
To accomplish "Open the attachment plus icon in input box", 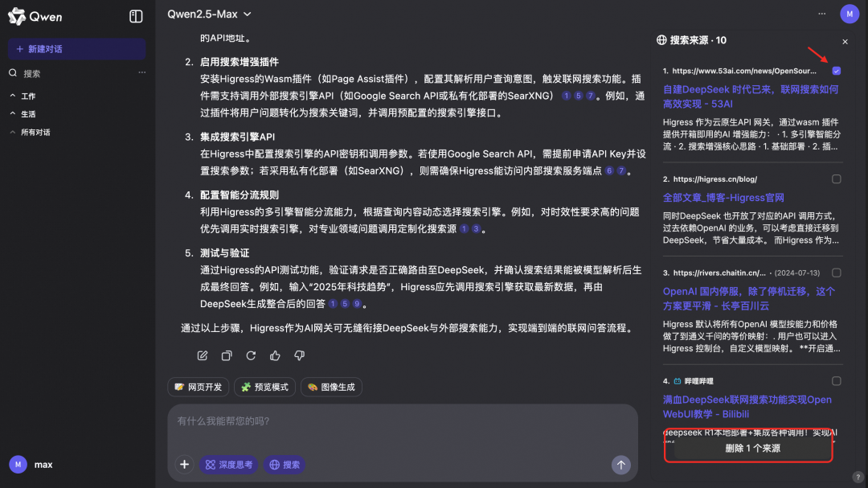I will (x=184, y=464).
